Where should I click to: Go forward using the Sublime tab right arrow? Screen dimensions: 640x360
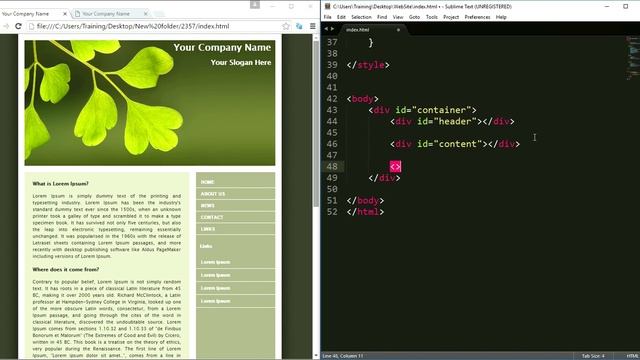click(332, 29)
